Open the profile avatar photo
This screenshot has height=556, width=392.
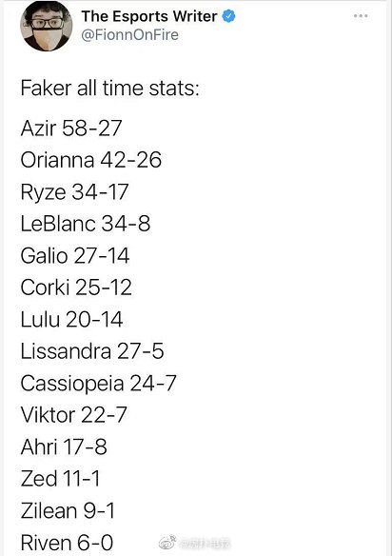[x=46, y=26]
